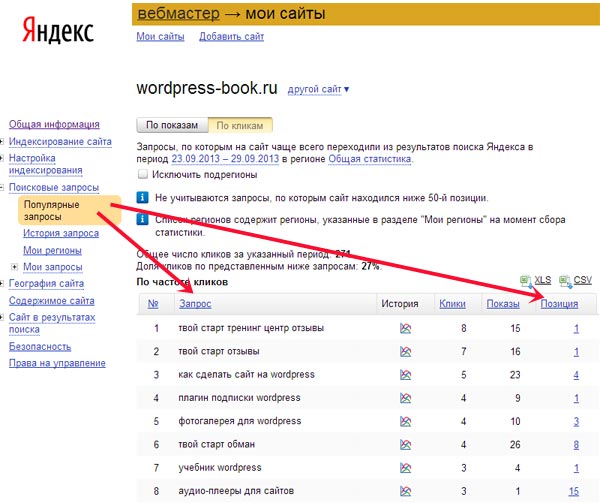
Task: Click info icon beside 'Мои регионы' note
Action: [142, 220]
